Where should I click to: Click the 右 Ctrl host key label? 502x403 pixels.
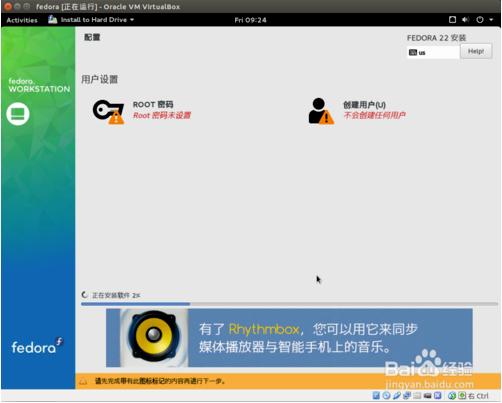(478, 396)
